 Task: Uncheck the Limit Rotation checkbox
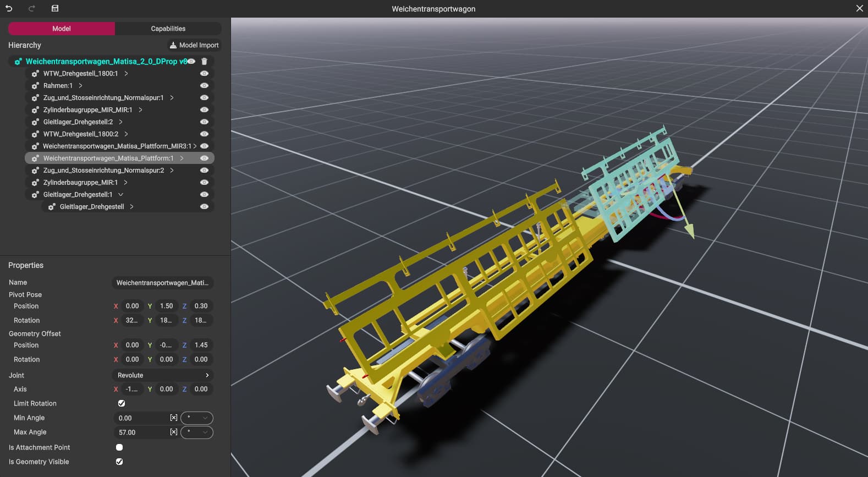[122, 403]
